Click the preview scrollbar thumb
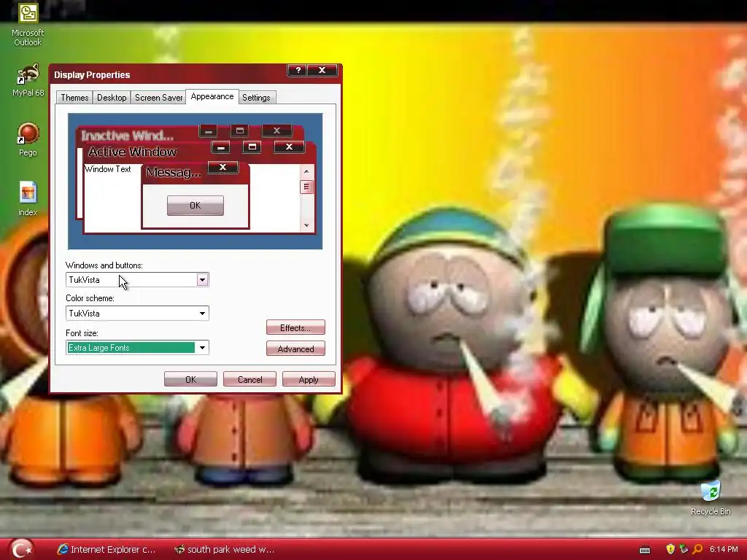This screenshot has width=747, height=560. pyautogui.click(x=306, y=187)
